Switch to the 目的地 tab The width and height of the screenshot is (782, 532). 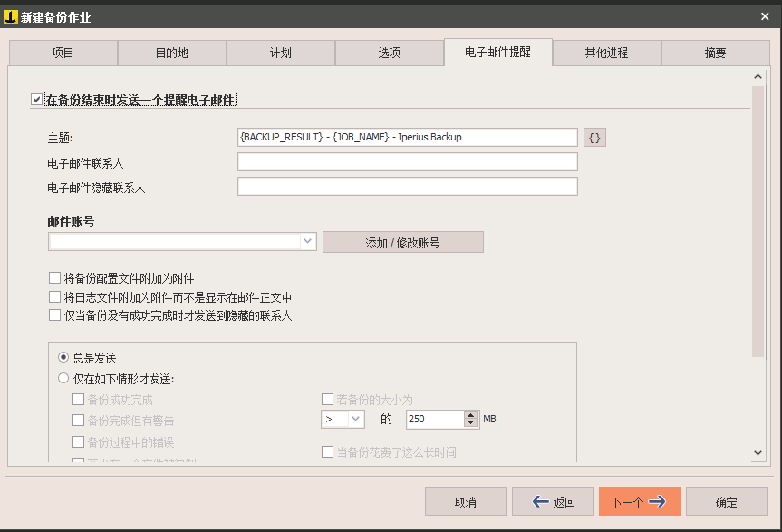(x=172, y=53)
